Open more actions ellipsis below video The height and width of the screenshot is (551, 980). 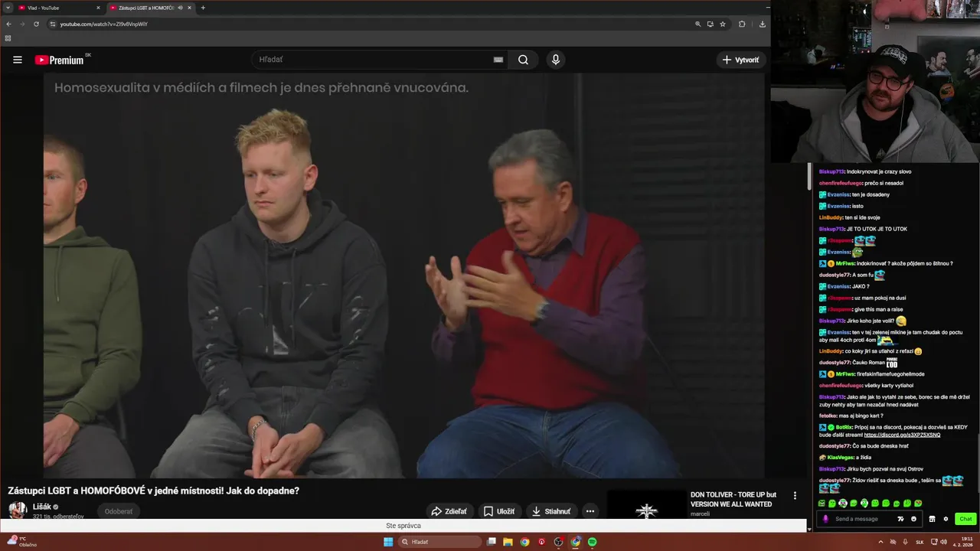590,511
